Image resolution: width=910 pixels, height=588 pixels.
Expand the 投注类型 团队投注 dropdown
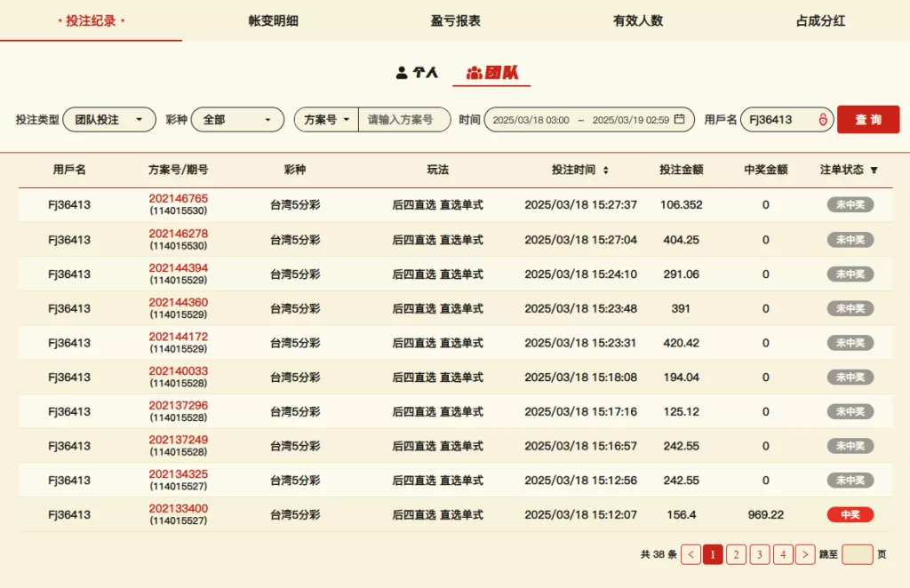108,119
